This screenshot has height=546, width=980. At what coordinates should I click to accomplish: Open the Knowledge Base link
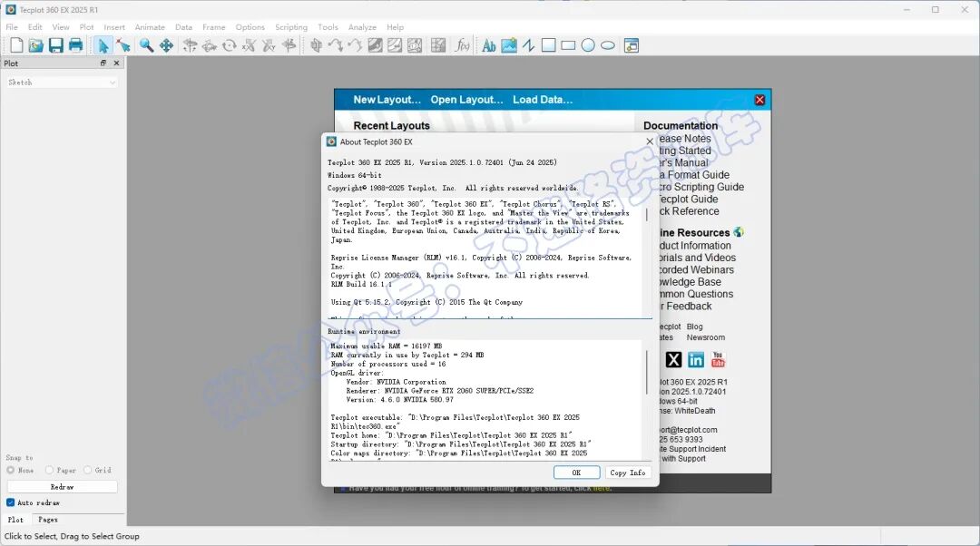click(x=690, y=282)
